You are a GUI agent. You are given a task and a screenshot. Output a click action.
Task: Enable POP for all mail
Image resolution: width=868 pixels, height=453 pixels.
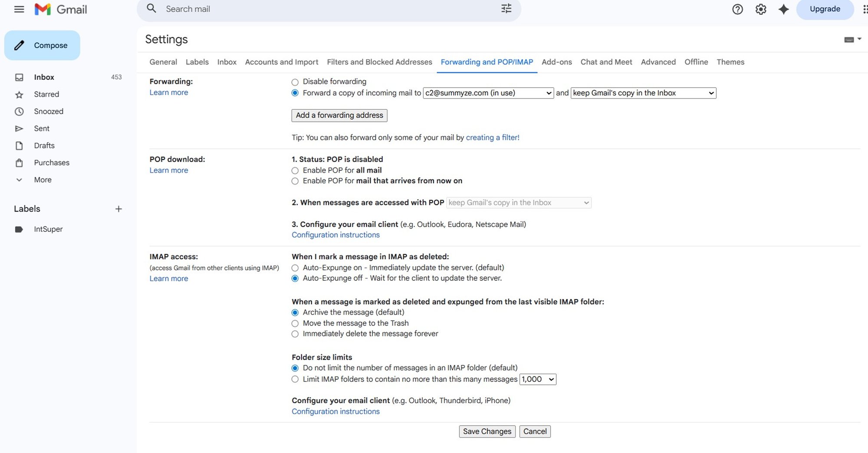pos(295,171)
